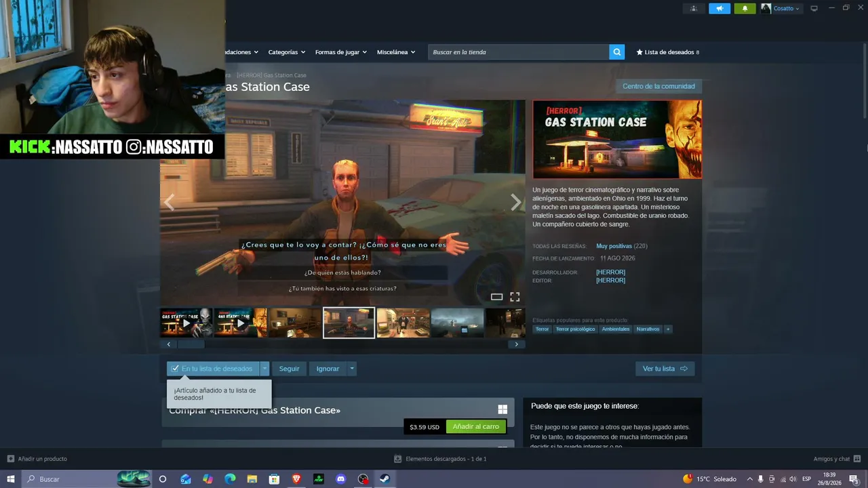Show the previous screenshot with left arrow
This screenshot has width=868, height=488.
170,202
